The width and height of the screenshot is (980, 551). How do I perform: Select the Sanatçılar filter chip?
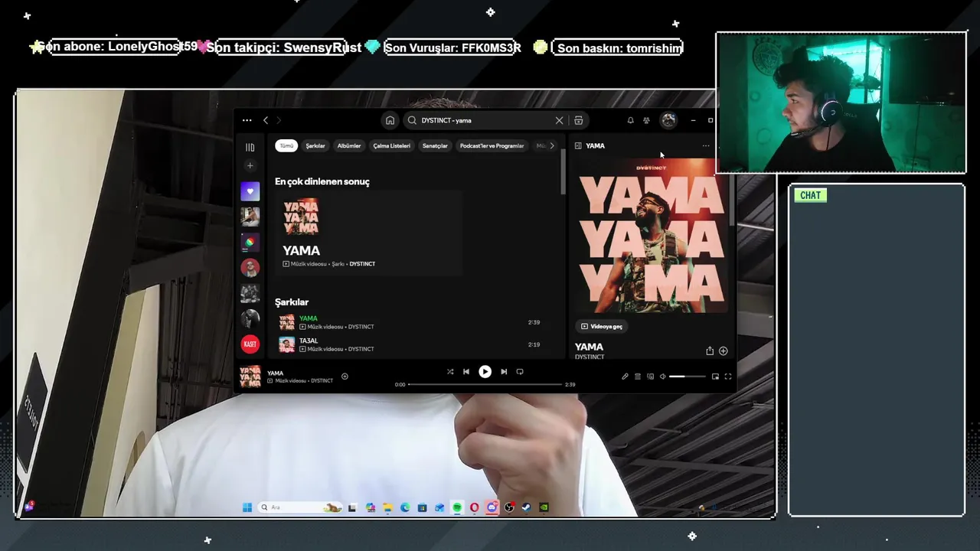point(435,145)
